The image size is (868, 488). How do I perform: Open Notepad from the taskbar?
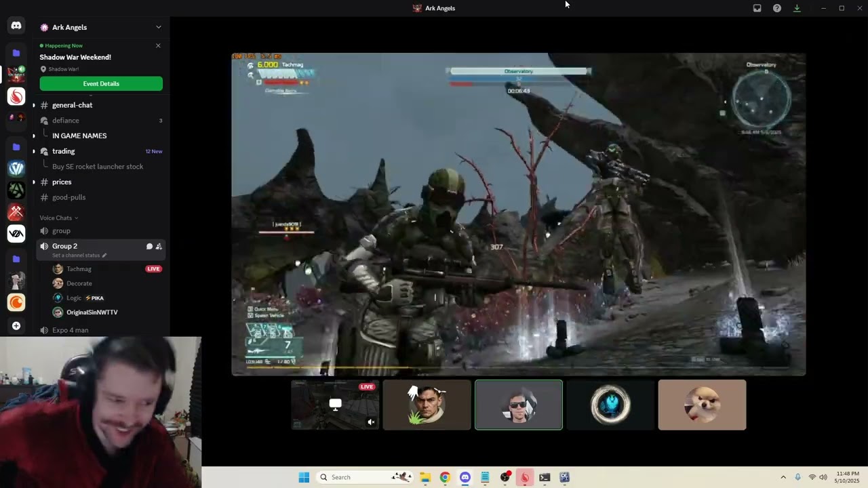pos(485,477)
